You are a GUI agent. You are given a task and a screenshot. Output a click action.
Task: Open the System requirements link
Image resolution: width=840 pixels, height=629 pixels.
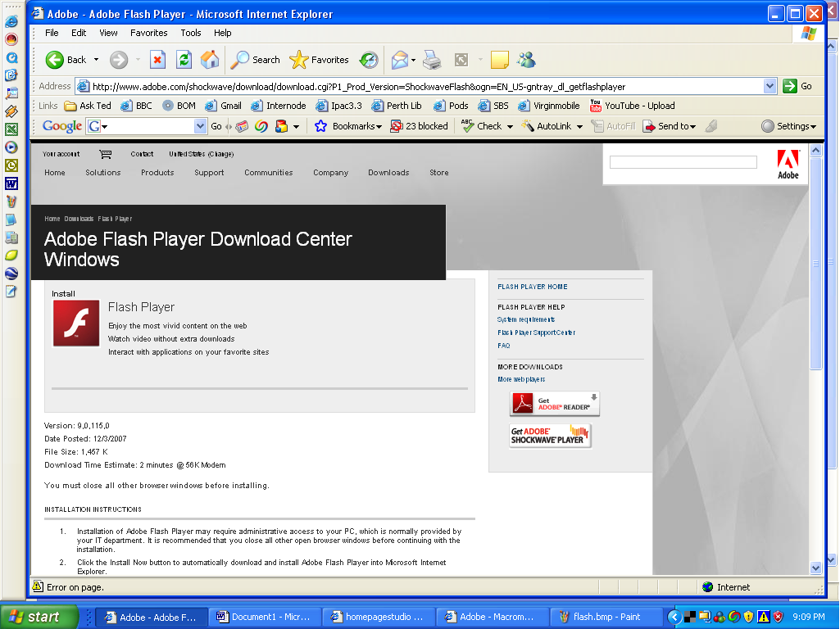click(526, 319)
